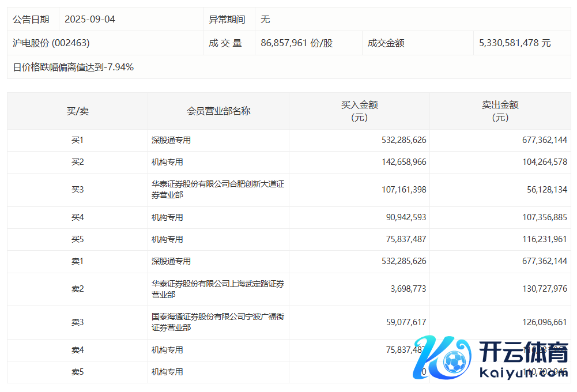This screenshot has width=577, height=392.
Task: Click the 会员营业部名称 column header
Action: click(x=218, y=111)
